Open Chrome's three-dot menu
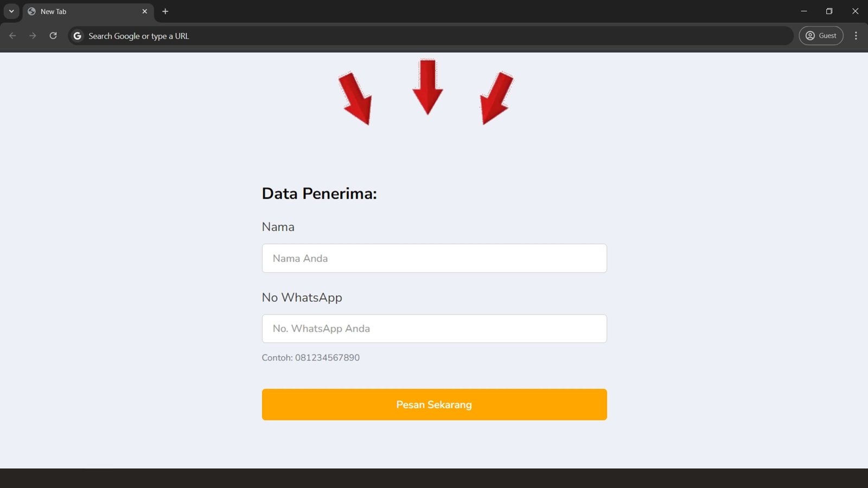868x488 pixels. click(x=856, y=36)
